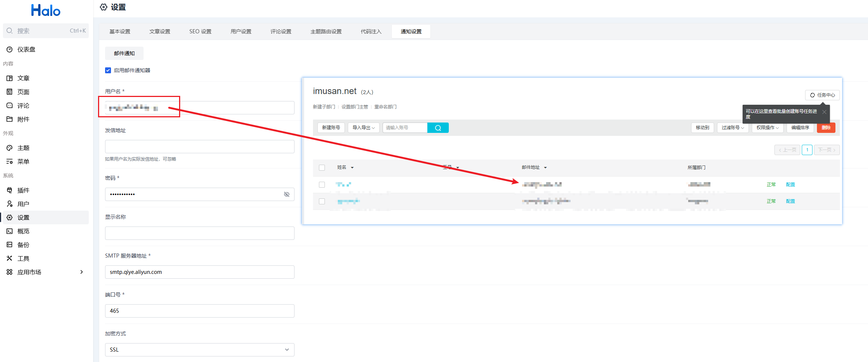
Task: Expand the 应用市场 menu chevron
Action: (81, 272)
